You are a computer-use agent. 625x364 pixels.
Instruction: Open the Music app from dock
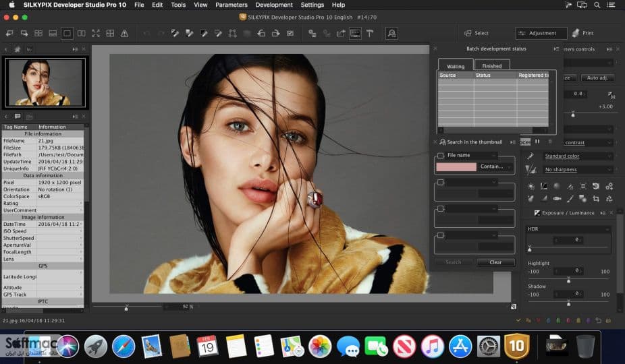tap(432, 346)
